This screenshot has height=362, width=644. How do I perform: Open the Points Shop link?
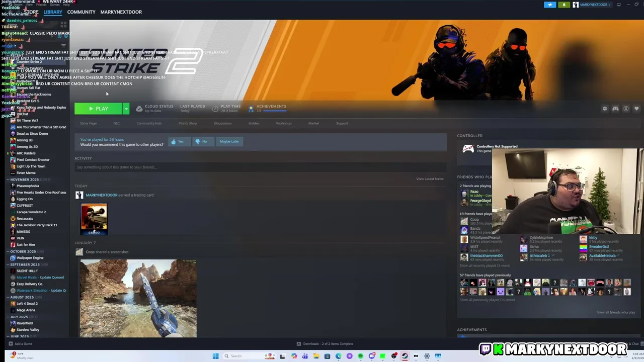click(188, 123)
